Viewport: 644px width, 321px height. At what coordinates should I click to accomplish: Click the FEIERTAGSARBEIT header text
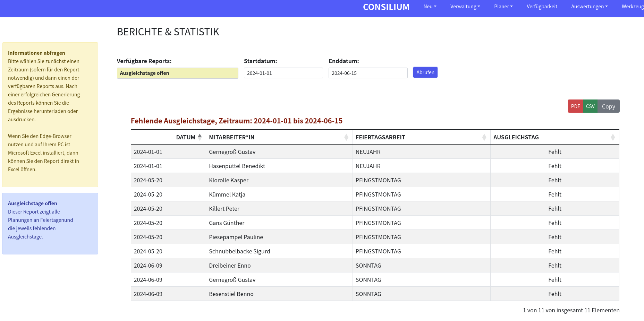[x=380, y=137]
